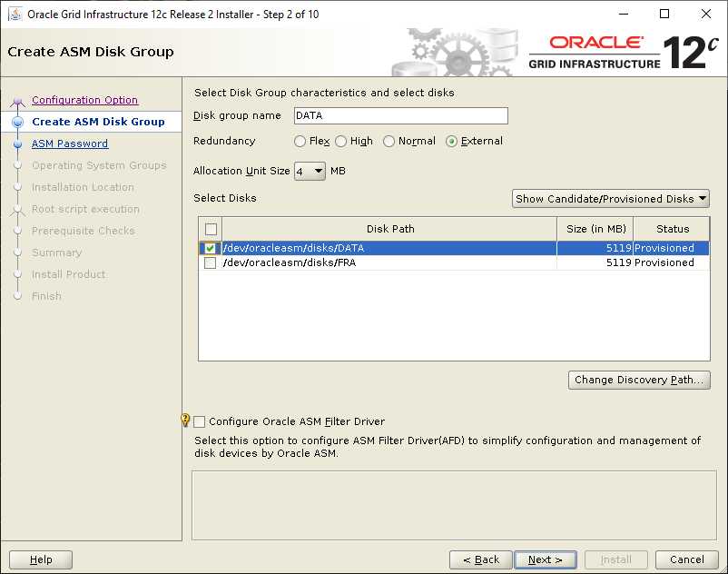Enable Configure Oracle ASM Filter Driver checkbox
The height and width of the screenshot is (574, 728).
[199, 421]
